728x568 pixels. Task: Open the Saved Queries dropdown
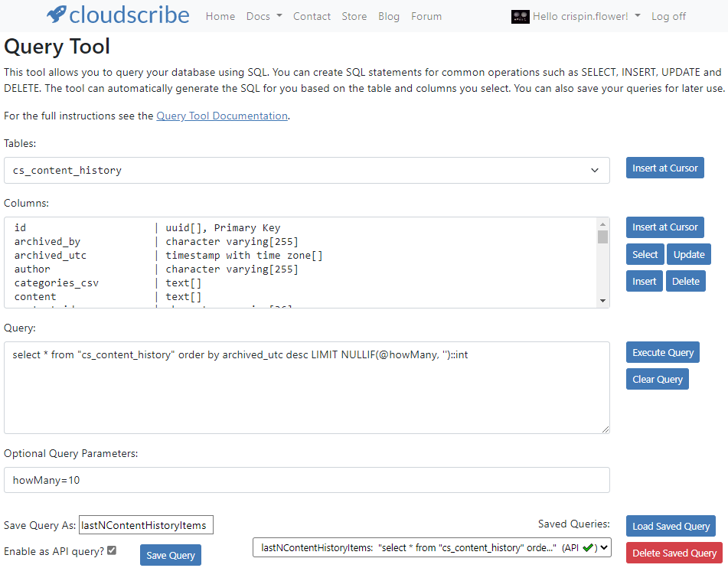coord(432,547)
